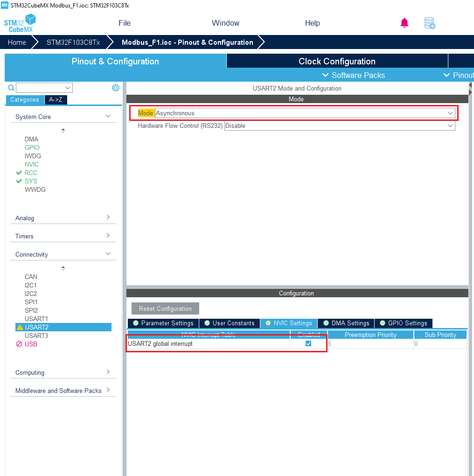
Task: Click the Sub Priority column header
Action: (x=440, y=335)
